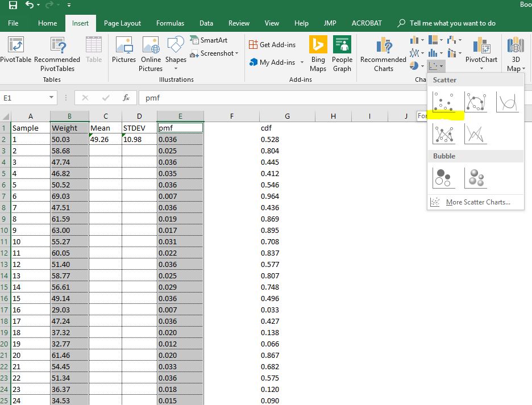Undo the last action
This screenshot has width=532, height=405.
[30, 5]
